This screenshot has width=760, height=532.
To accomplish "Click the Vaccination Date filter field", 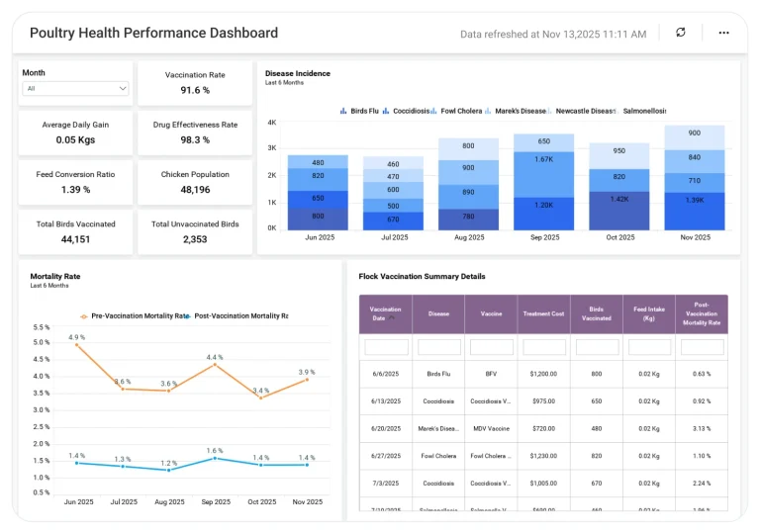I will point(386,347).
